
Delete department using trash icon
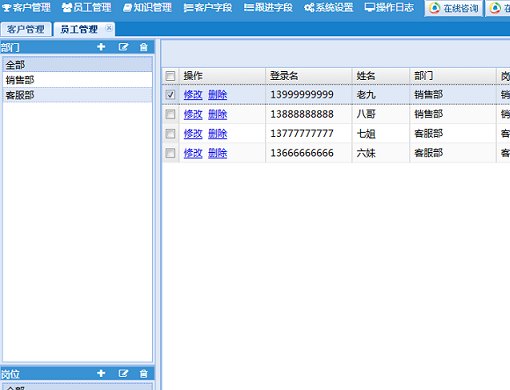144,47
